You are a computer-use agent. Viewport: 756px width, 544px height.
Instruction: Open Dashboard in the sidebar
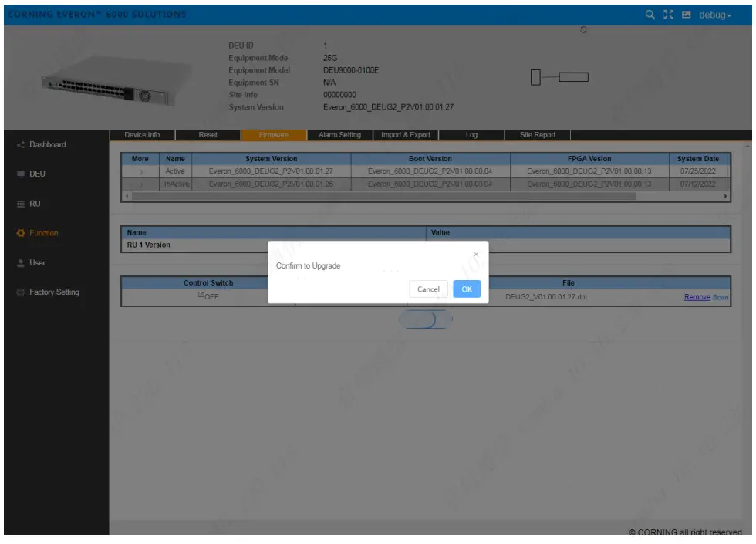(x=47, y=145)
